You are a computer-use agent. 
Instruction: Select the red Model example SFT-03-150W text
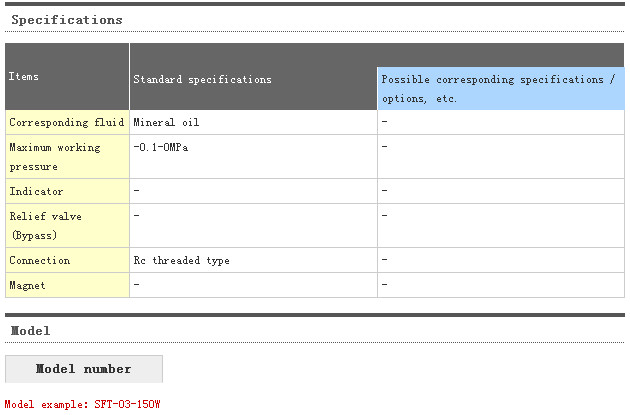(83, 404)
